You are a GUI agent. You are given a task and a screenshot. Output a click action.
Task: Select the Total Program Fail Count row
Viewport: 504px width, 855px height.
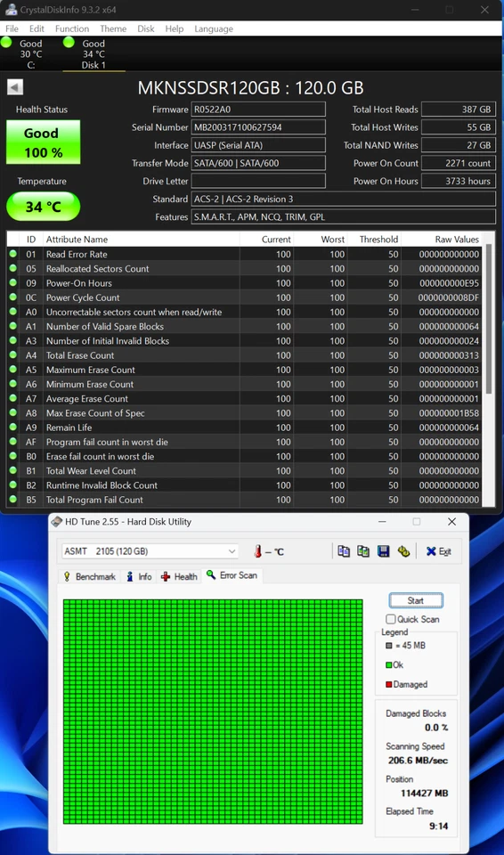pyautogui.click(x=244, y=500)
